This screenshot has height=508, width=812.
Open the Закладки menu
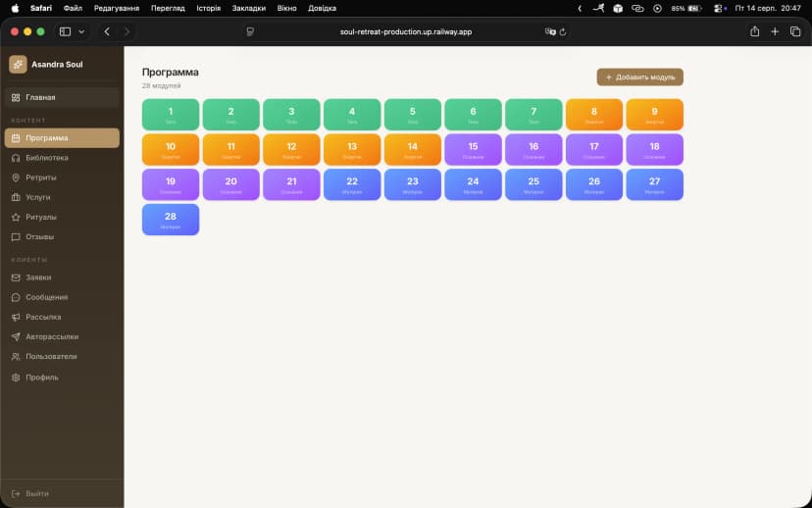248,8
